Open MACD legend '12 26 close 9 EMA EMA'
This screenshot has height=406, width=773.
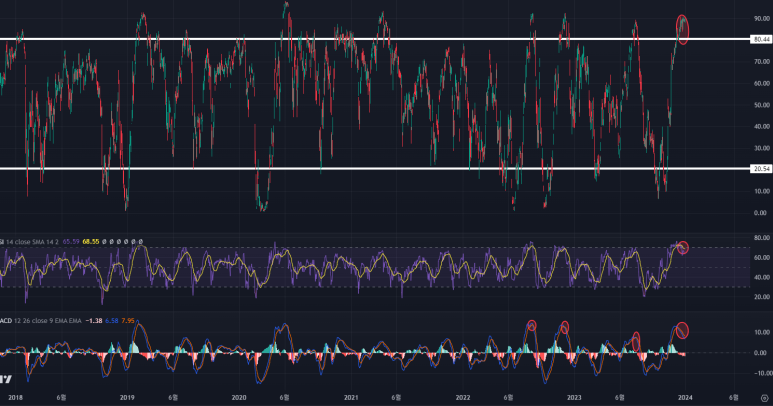pos(48,321)
